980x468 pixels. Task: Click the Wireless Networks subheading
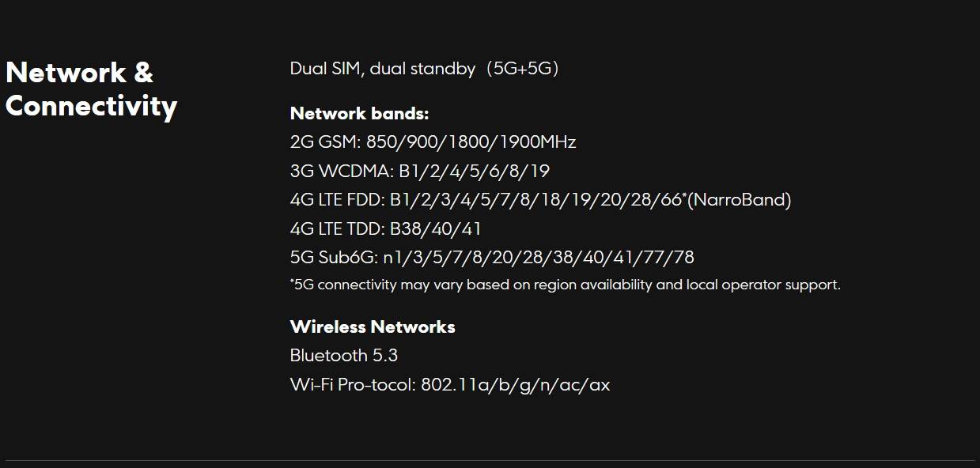coord(373,326)
